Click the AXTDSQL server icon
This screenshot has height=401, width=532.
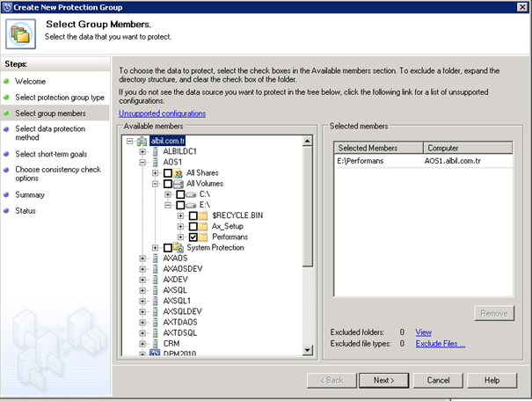[x=155, y=332]
